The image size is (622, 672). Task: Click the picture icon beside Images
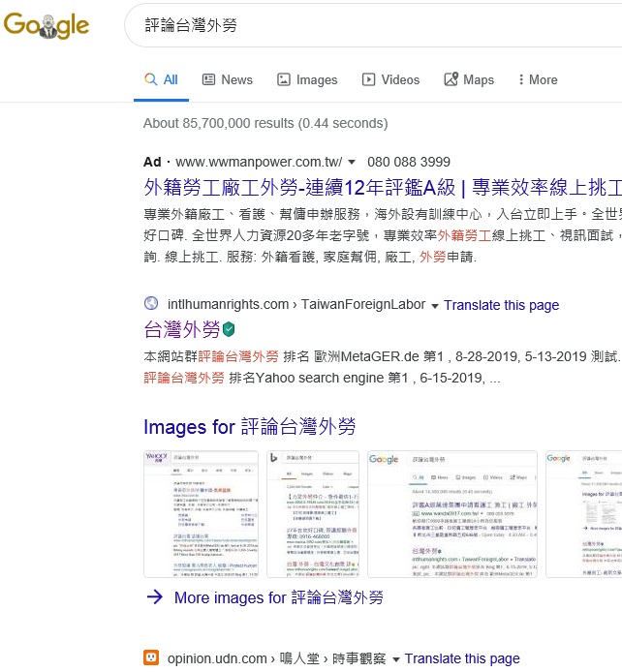[x=284, y=79]
